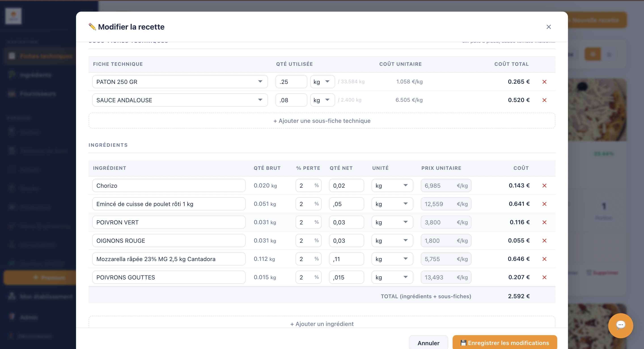Screen dimensions: 644x349
Task: Click the 2.592 € total cost value
Action: click(519, 296)
